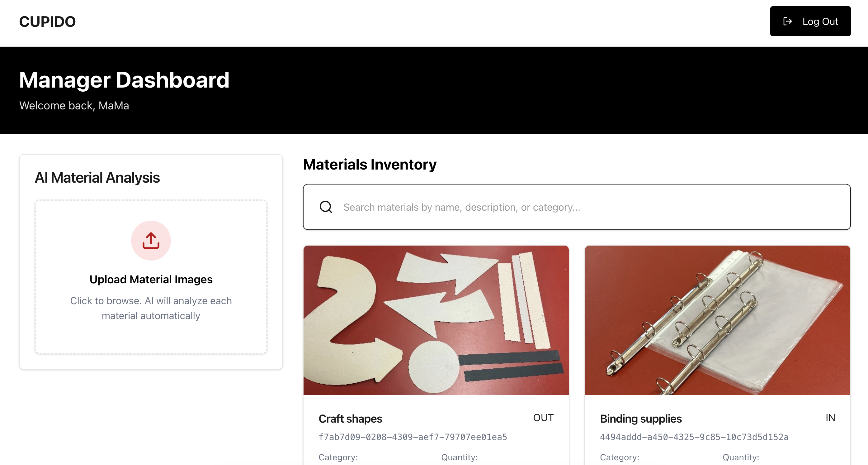Click the AI Material Analysis heading
The width and height of the screenshot is (868, 465).
[x=97, y=177]
